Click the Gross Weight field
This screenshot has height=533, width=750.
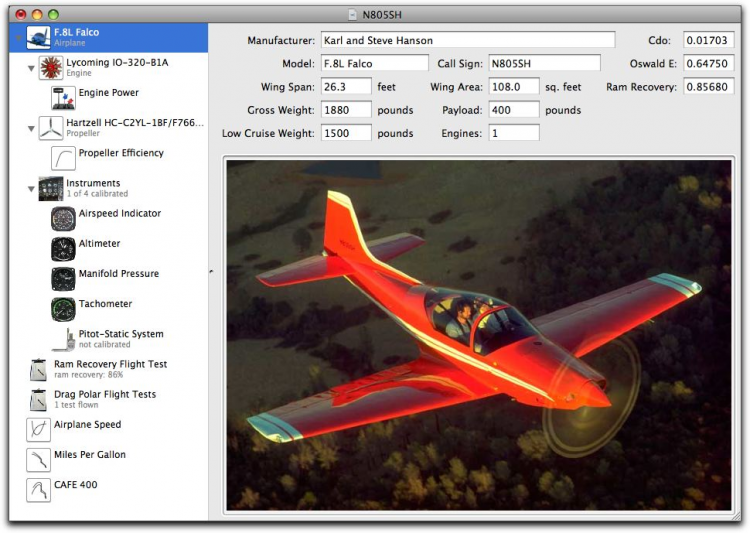[346, 110]
